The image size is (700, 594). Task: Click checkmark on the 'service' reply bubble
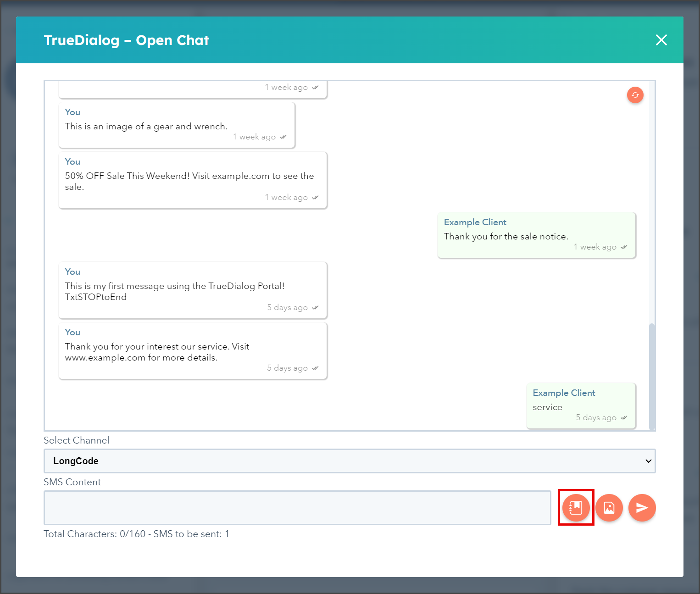click(624, 417)
